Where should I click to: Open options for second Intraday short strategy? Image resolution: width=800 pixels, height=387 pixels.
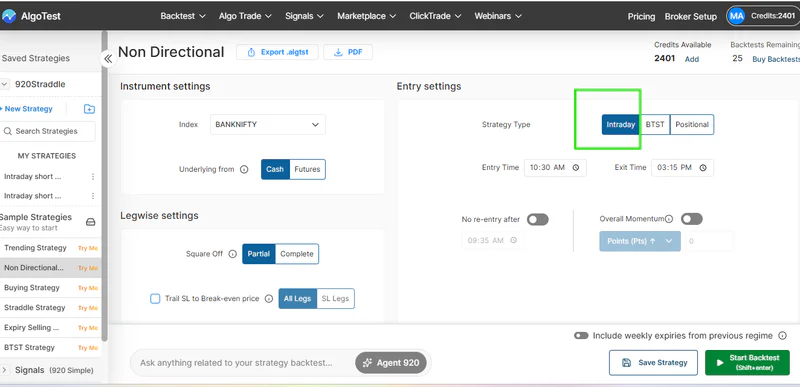(93, 196)
